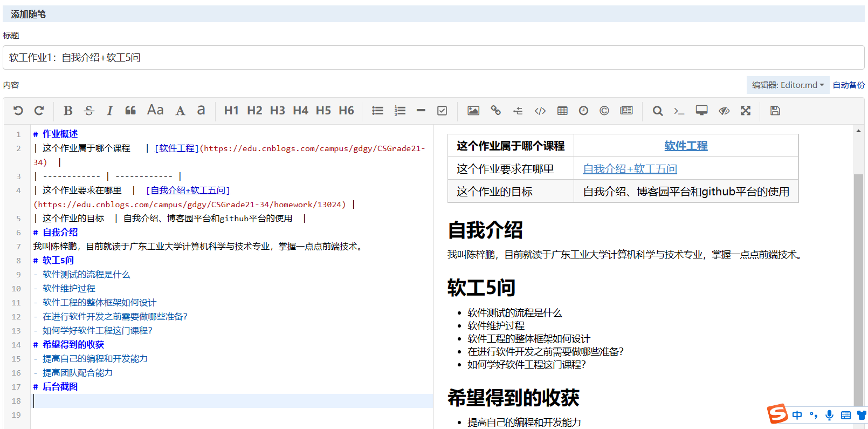Image resolution: width=868 pixels, height=429 pixels.
Task: Undo the last edit in the editor
Action: click(x=18, y=111)
